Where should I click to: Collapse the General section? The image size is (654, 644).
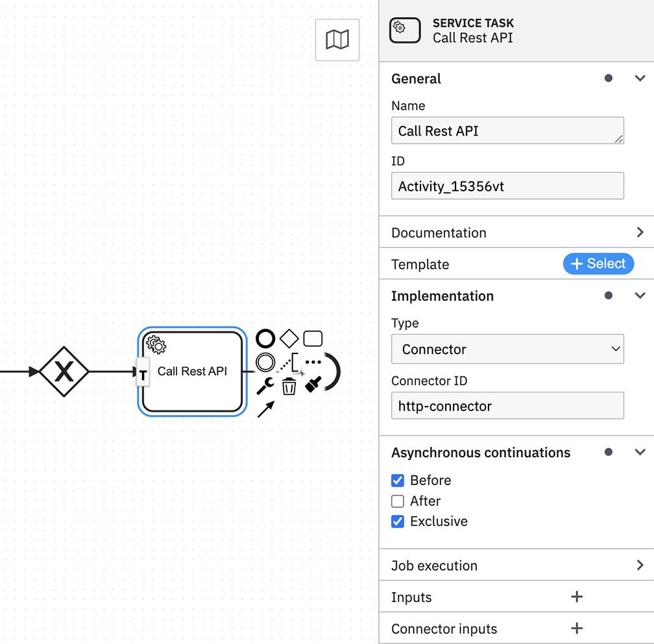(640, 78)
